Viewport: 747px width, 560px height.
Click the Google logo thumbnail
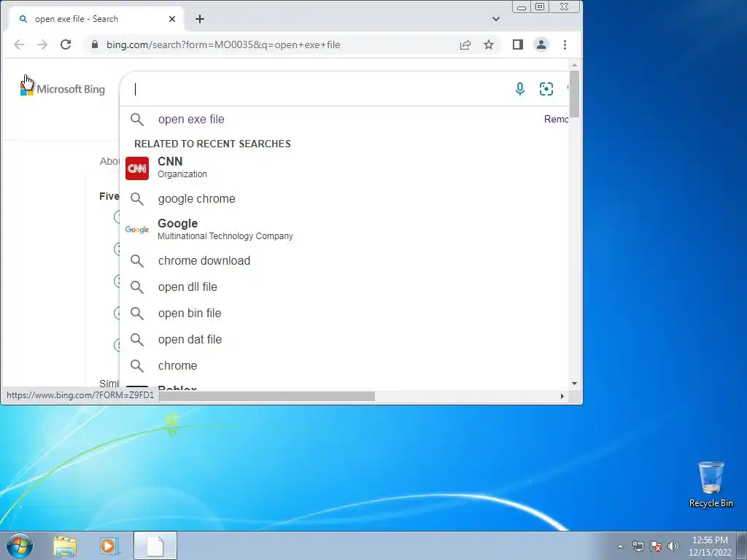[x=137, y=230]
